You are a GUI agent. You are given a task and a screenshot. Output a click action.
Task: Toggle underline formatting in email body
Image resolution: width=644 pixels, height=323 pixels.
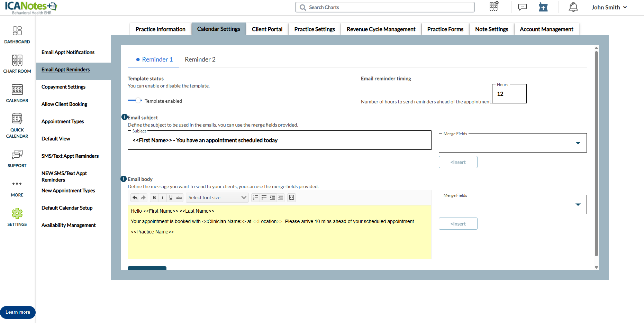tap(171, 197)
